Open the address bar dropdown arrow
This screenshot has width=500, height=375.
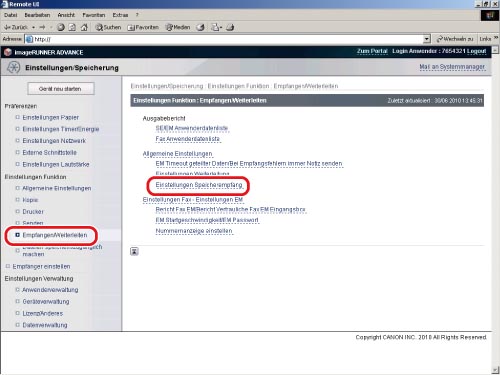427,39
